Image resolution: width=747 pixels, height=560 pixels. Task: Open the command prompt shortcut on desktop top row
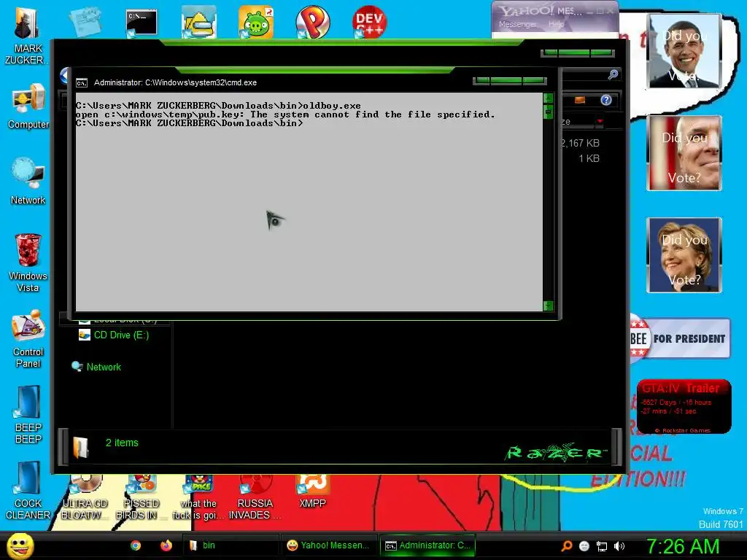point(142,23)
